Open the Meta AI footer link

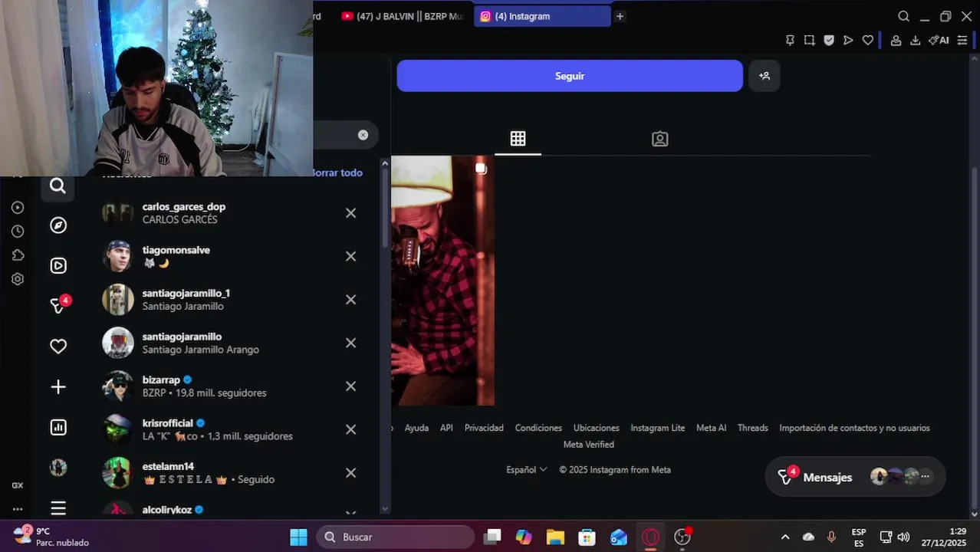(711, 428)
